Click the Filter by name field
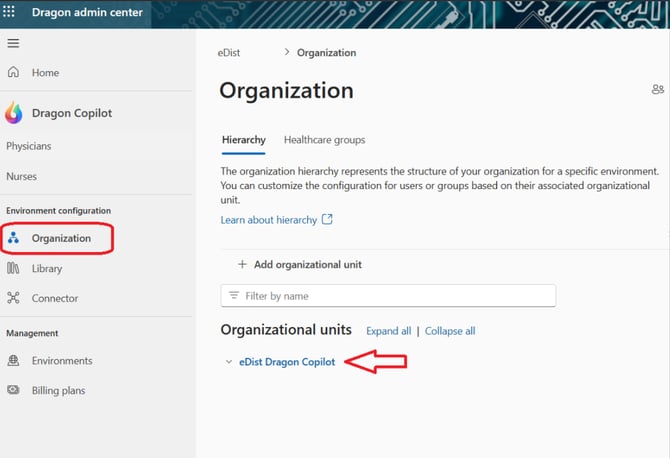This screenshot has width=670, height=458. coord(388,296)
